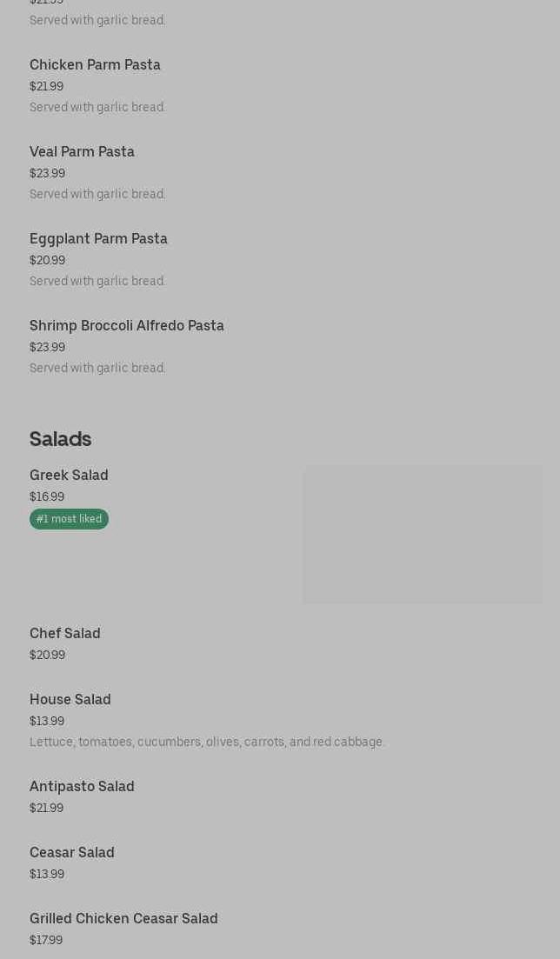This screenshot has width=560, height=959.
Task: Click the #1 most liked badge
Action: point(69,519)
